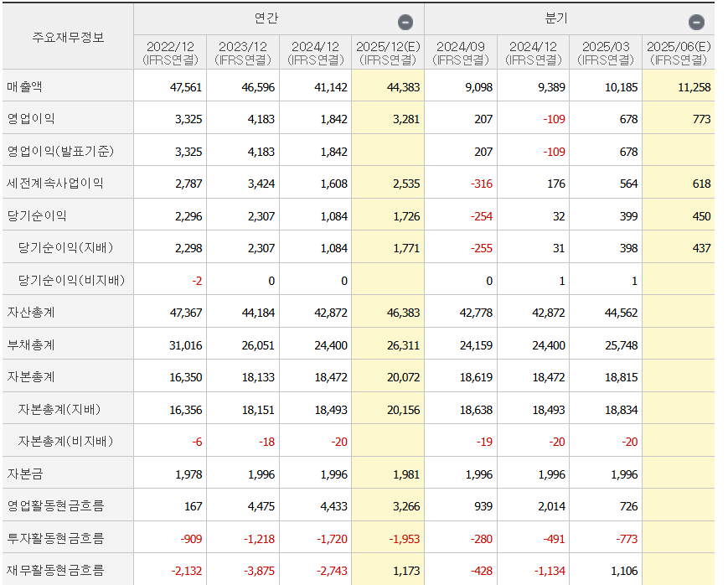728x585 pixels.
Task: Select the 31,016 total liabilities value
Action: [186, 345]
